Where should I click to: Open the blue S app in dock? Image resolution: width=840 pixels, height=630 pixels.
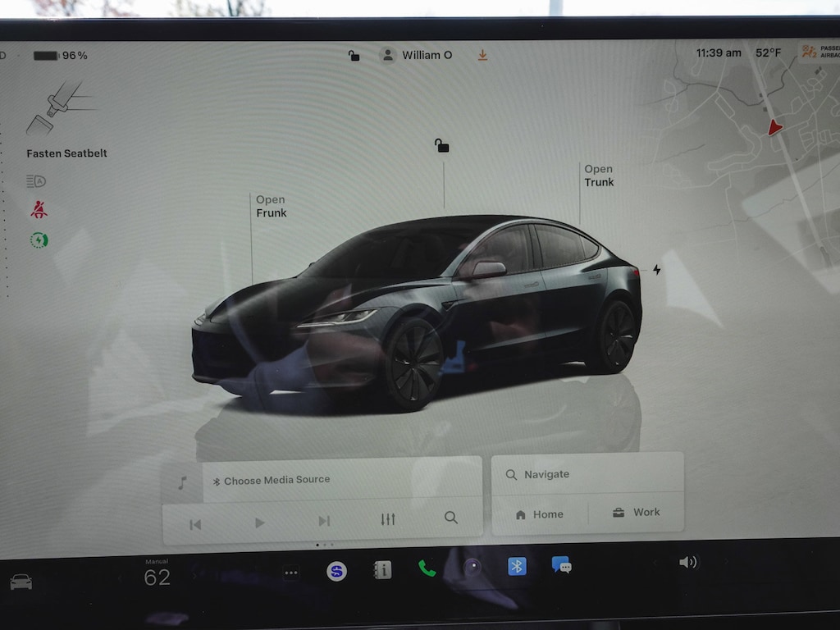coord(336,571)
